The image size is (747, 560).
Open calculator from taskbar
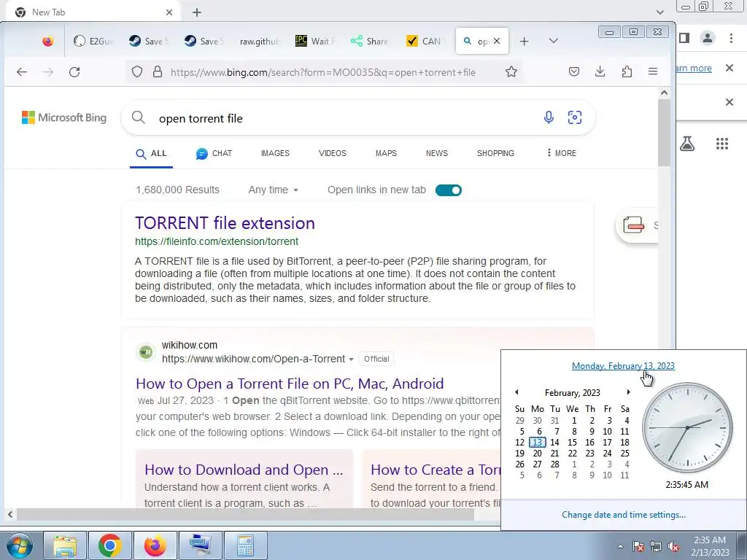tap(245, 545)
